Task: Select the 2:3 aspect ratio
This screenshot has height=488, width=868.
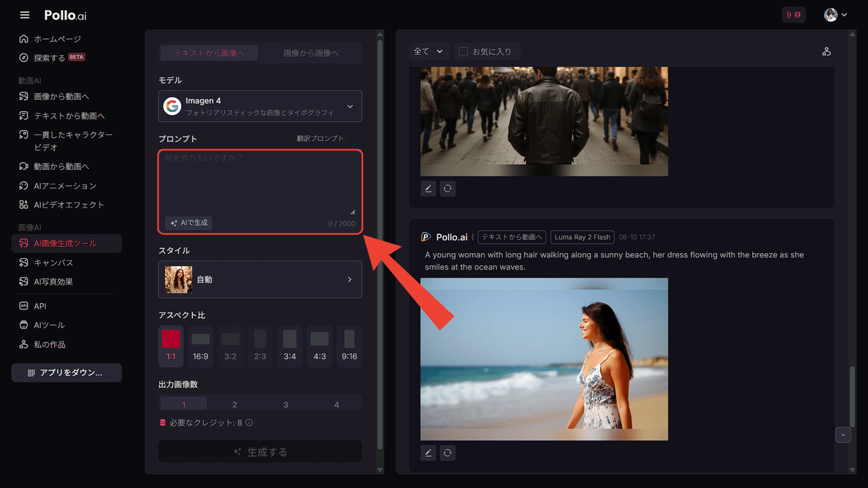Action: 260,345
